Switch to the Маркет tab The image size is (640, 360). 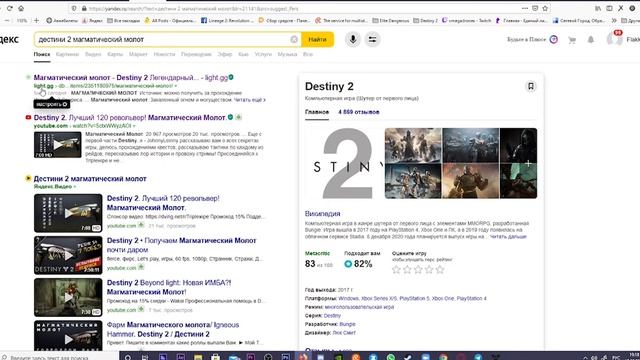138,54
